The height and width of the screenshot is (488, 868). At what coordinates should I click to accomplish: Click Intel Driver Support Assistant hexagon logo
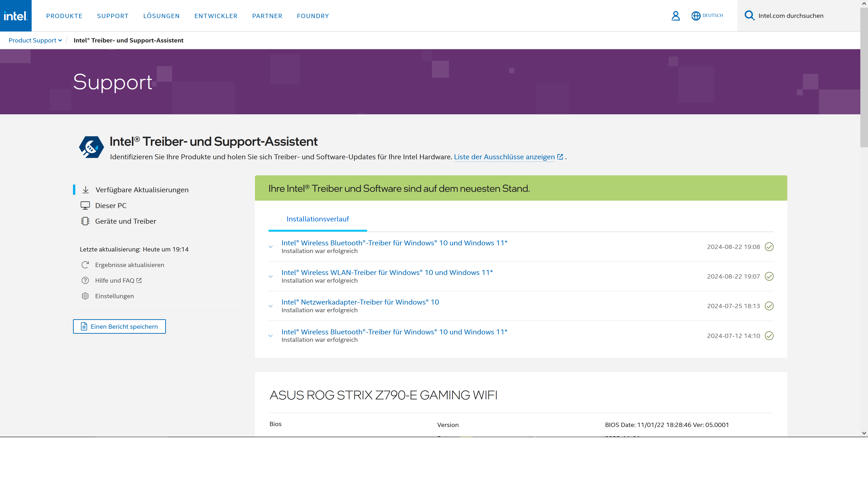pos(91,147)
